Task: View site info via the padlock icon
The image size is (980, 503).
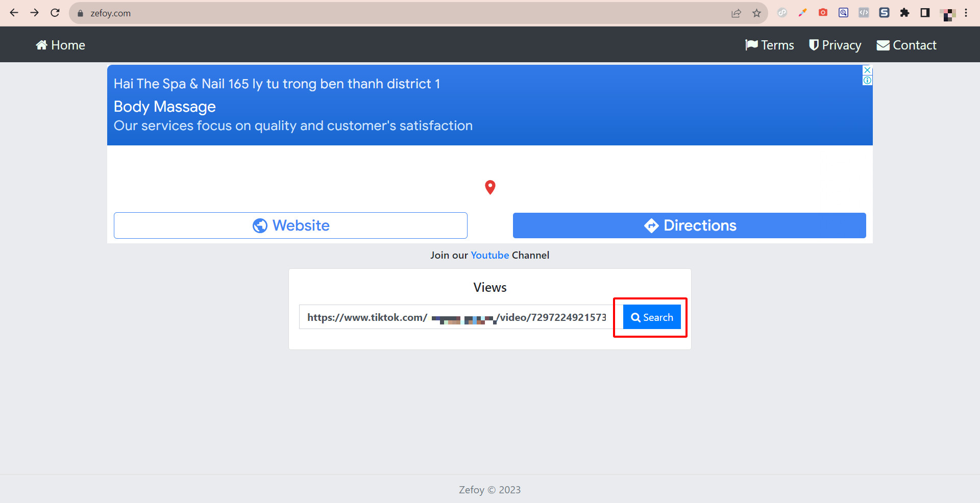Action: click(x=80, y=13)
